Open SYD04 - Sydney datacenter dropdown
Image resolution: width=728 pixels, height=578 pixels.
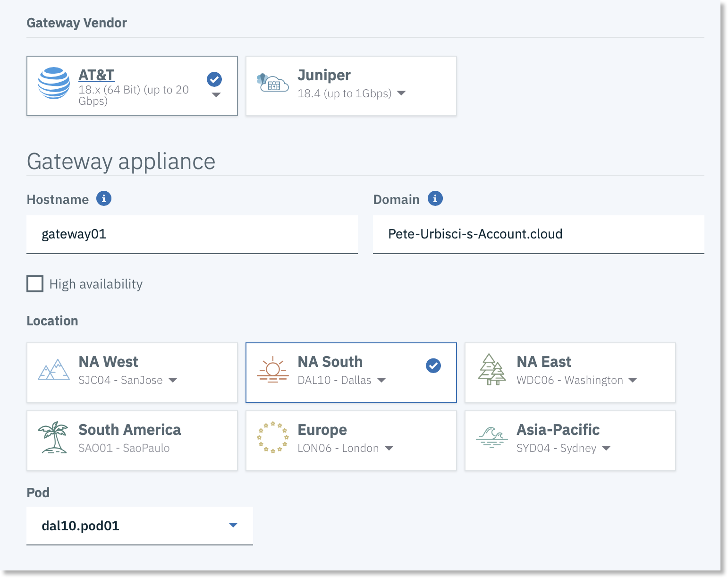click(x=606, y=448)
